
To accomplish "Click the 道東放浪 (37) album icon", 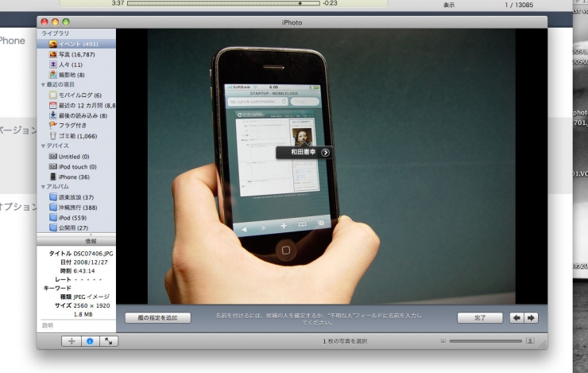I will (53, 197).
